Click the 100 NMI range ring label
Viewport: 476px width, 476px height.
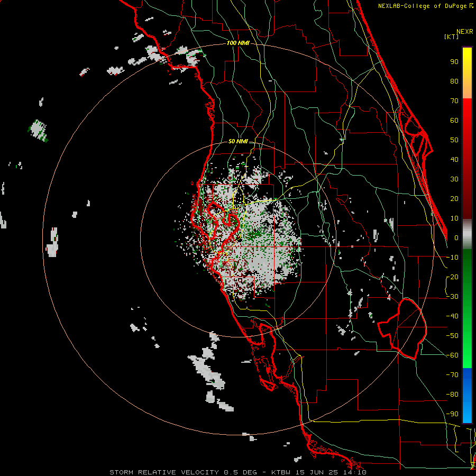238,43
